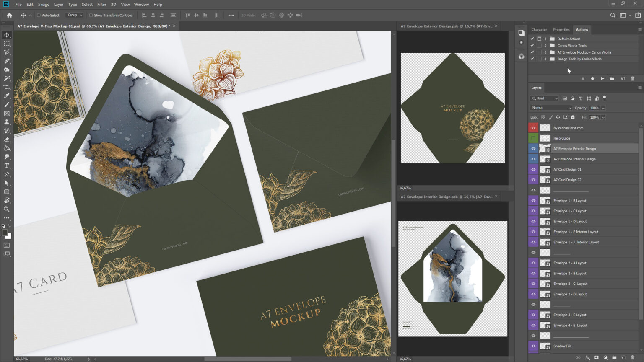Viewport: 644px width, 362px height.
Task: Open the blend mode dropdown showing Normal
Action: click(x=551, y=108)
